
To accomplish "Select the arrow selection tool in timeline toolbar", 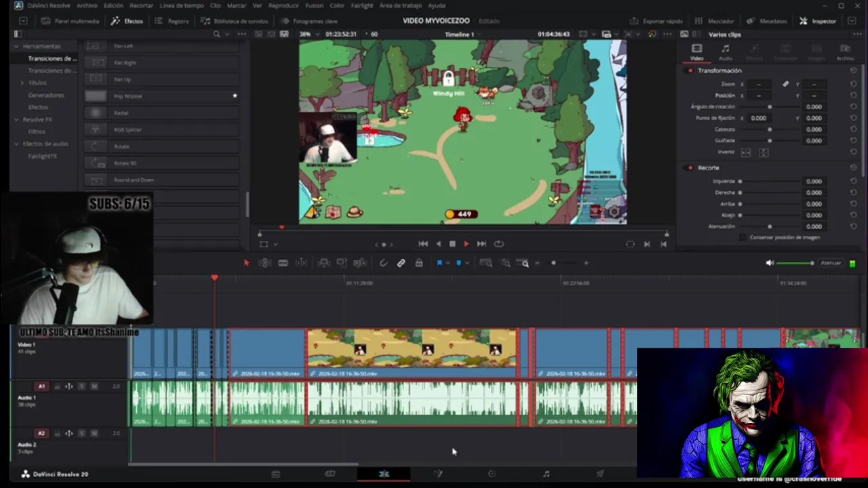I will [246, 263].
